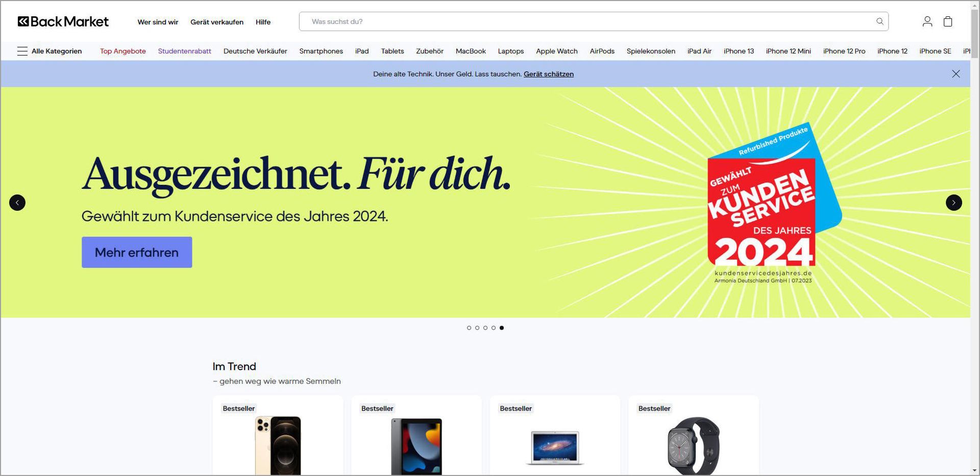Click the search magnifier icon

click(880, 21)
